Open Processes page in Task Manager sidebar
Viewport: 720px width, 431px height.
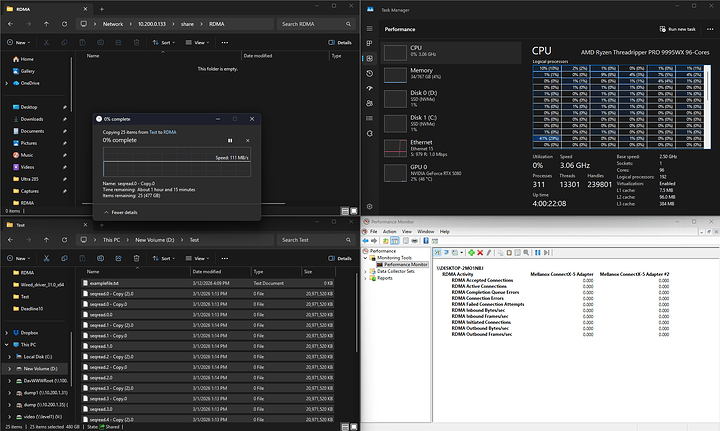click(x=369, y=43)
